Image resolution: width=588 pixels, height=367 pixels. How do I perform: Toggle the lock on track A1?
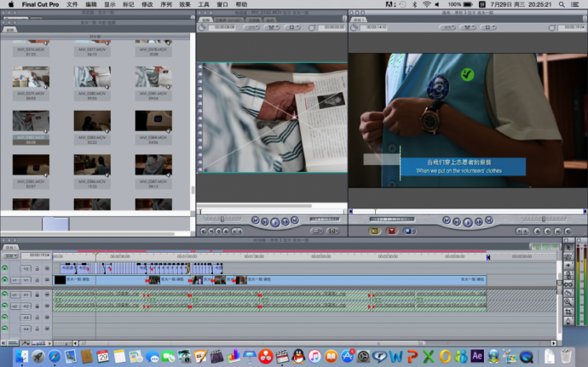pyautogui.click(x=37, y=295)
